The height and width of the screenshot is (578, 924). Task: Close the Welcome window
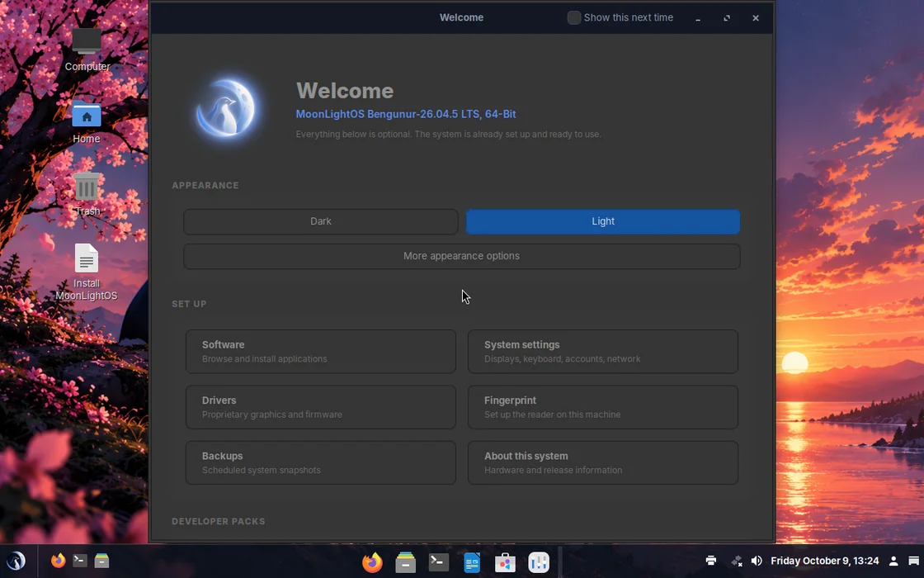coord(756,18)
